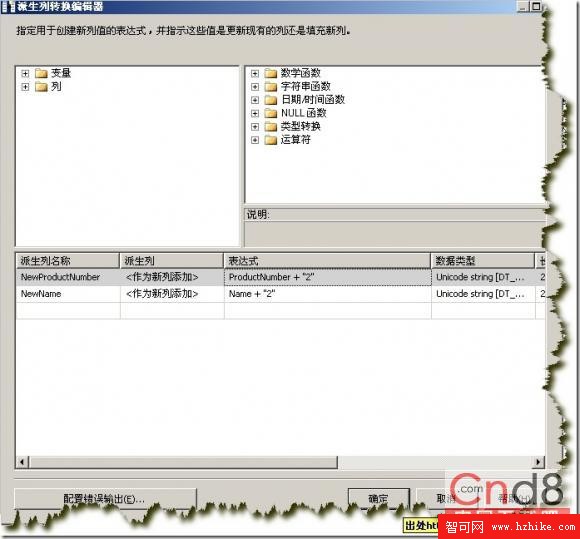
Task: Expand the 列 tree node
Action: click(x=25, y=87)
